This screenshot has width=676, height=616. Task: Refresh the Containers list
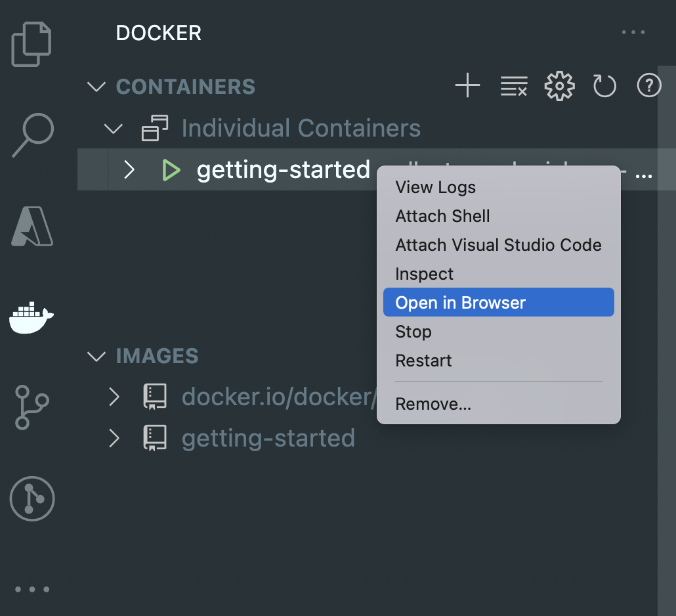coord(604,85)
